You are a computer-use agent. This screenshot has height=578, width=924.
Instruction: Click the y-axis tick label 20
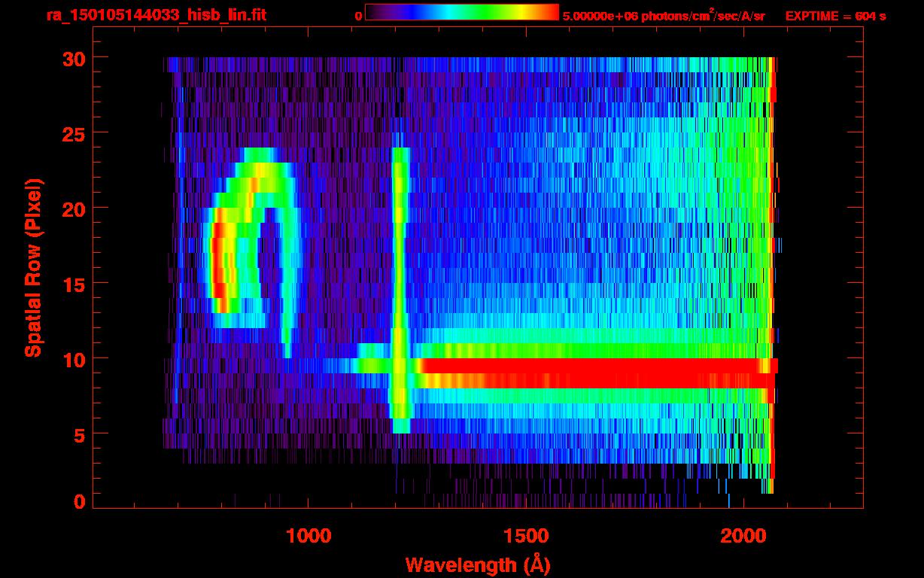tap(73, 208)
